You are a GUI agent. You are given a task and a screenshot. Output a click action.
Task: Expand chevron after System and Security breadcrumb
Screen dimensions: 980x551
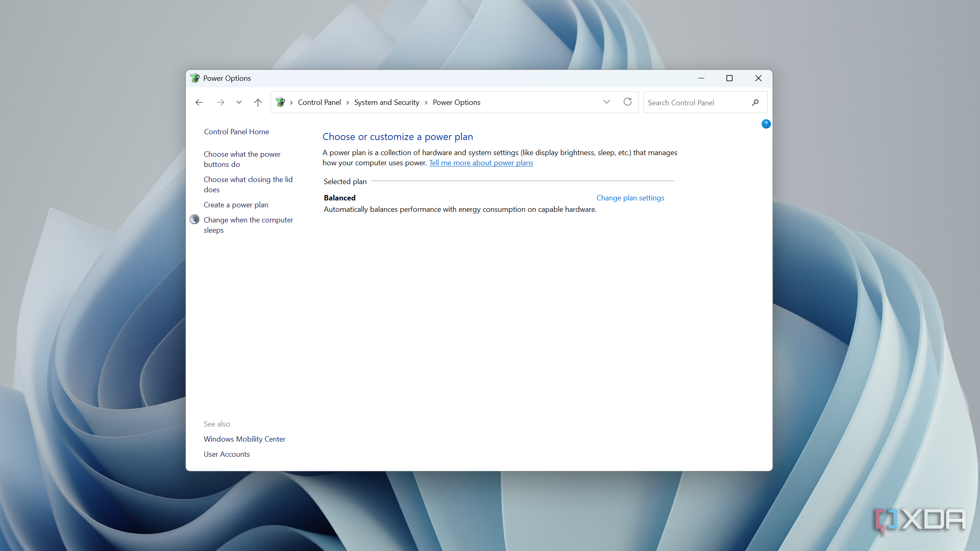(426, 103)
